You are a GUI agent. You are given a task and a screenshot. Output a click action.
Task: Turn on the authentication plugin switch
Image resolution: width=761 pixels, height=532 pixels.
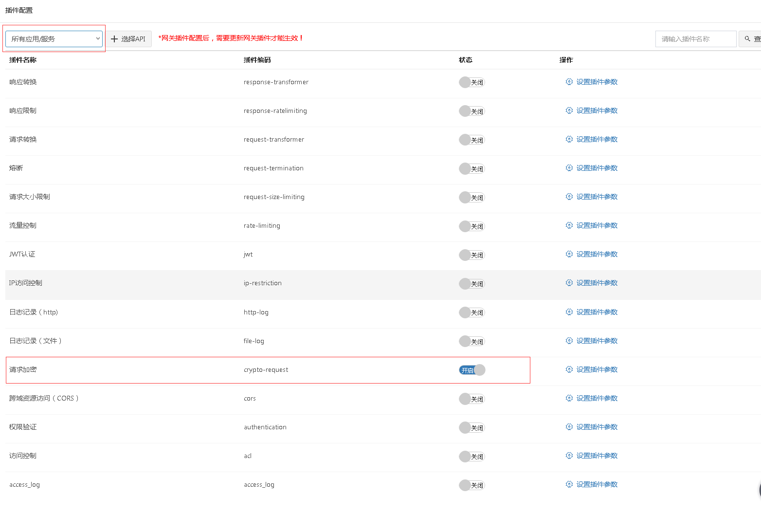tap(472, 428)
